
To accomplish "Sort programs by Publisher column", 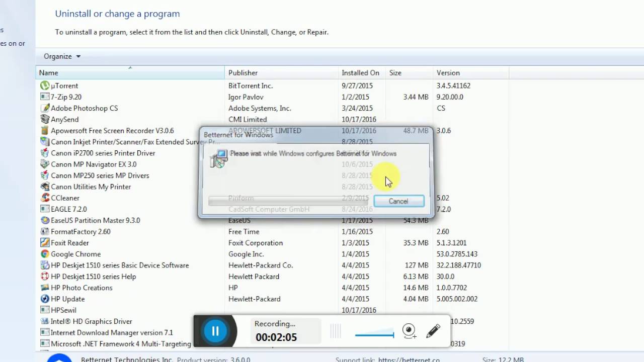I will (x=282, y=73).
